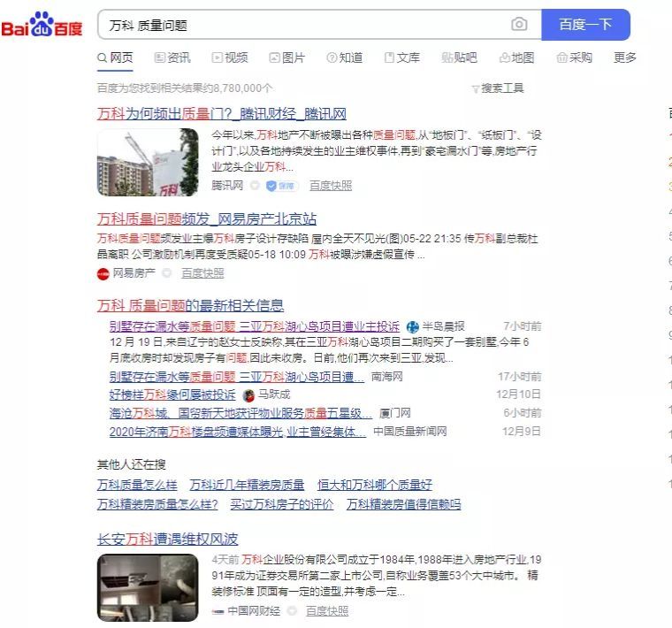Open 百度快照 for the 网易房产 result
This screenshot has width=672, height=628.
tap(202, 273)
